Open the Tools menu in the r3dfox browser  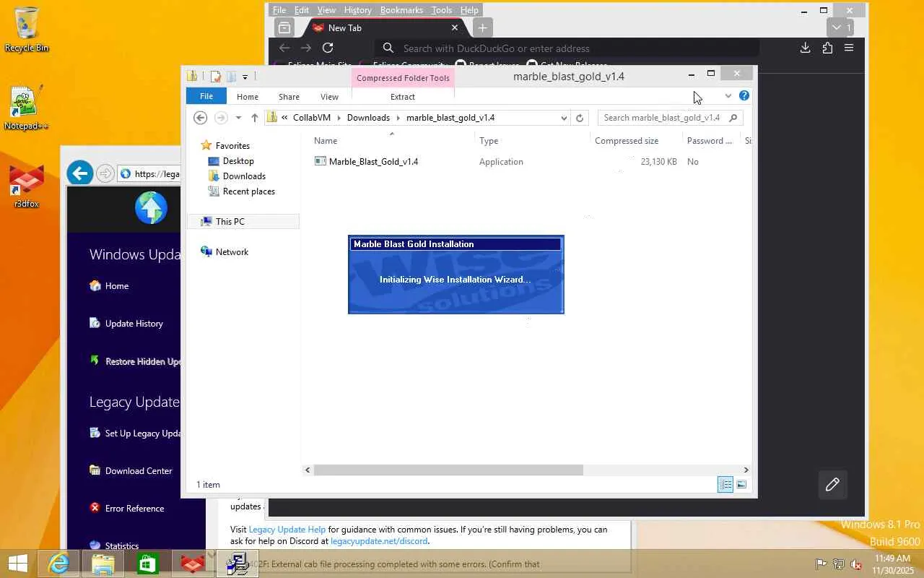[441, 10]
